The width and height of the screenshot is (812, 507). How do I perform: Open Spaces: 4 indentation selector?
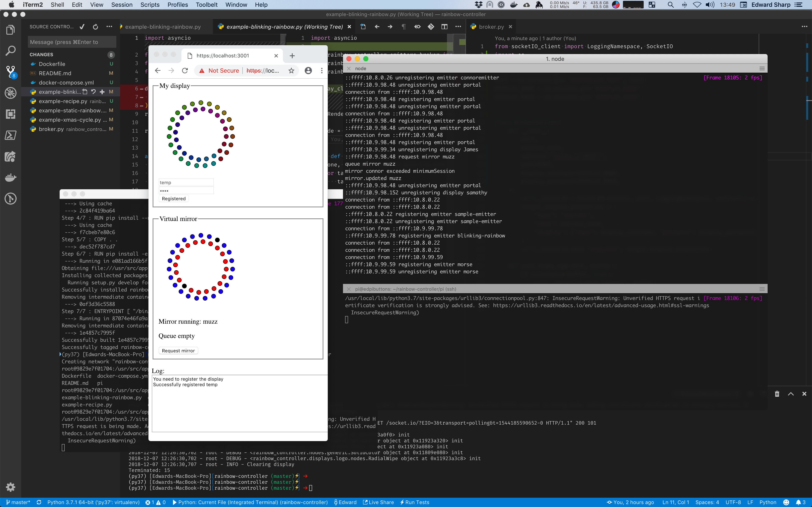pos(707,502)
